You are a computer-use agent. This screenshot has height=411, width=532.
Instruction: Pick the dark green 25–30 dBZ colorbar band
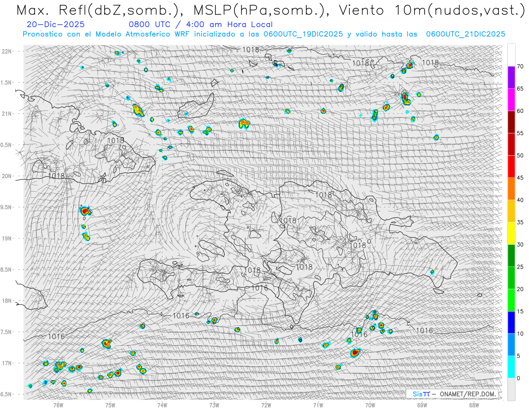point(511,256)
